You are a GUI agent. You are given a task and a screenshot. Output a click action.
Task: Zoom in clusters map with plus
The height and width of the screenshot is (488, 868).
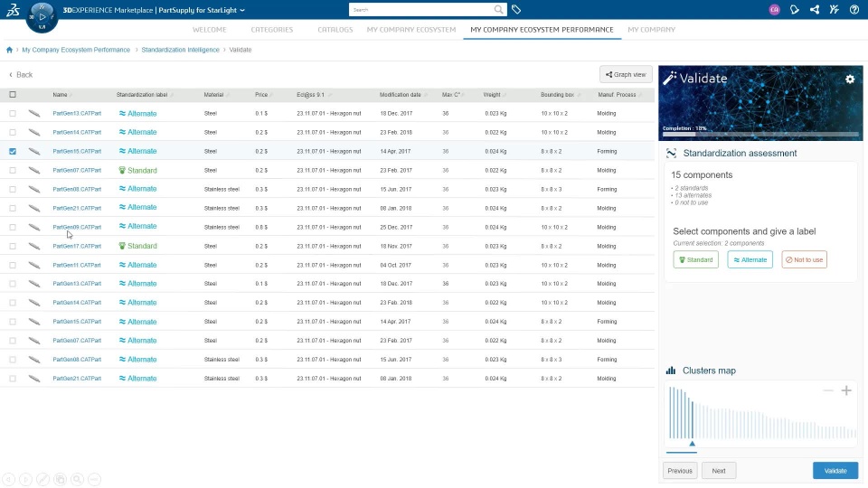click(846, 390)
